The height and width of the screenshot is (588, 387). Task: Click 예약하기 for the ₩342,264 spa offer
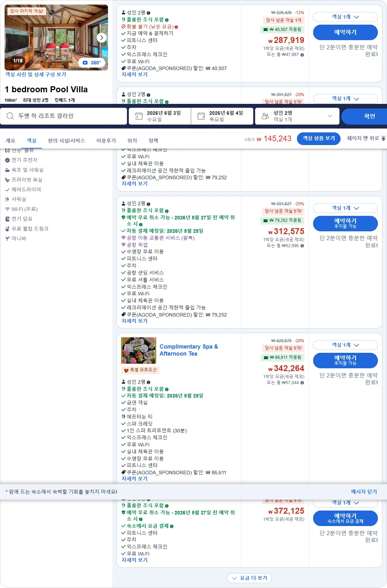point(345,361)
